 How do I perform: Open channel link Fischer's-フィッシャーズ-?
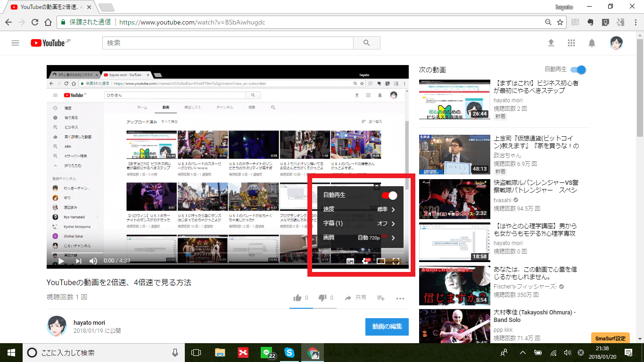pyautogui.click(x=526, y=287)
